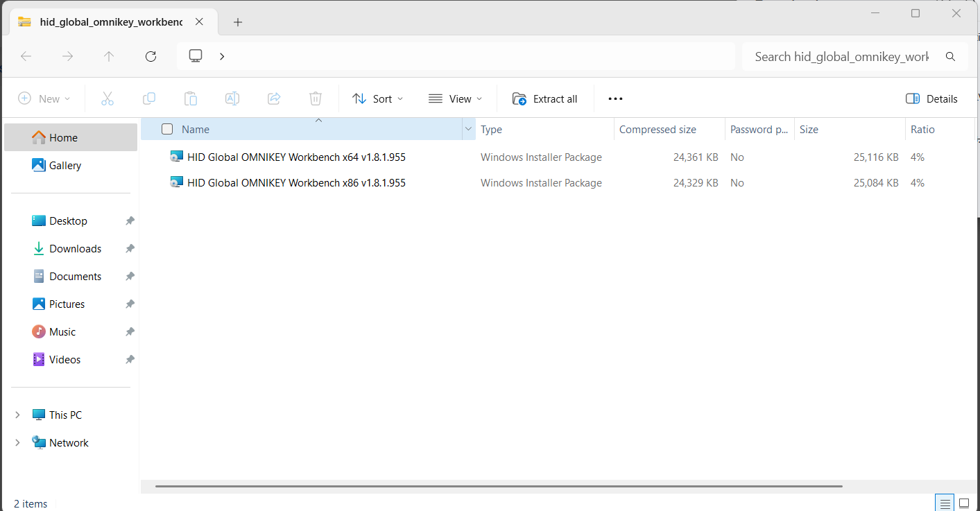Select HID Global OMNIKEY Workbench x64 file
980x511 pixels.
[296, 157]
